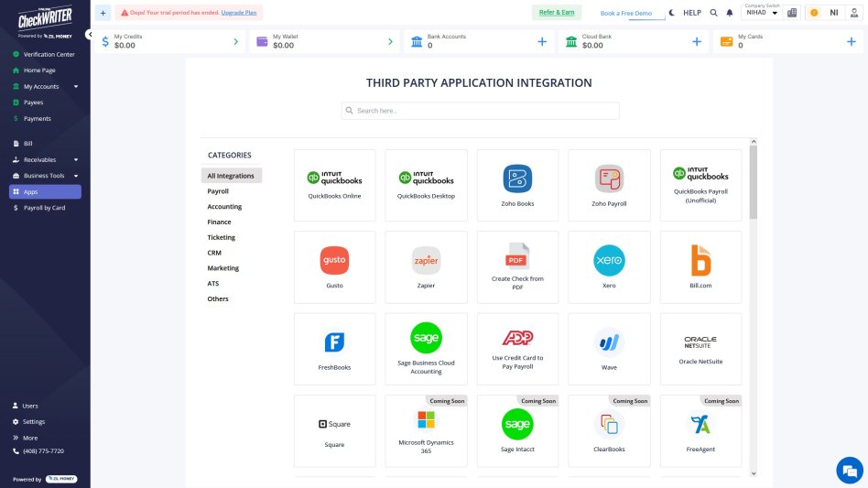Open the QuickBooks Desktop integration card
Image resolution: width=868 pixels, height=488 pixels.
[426, 185]
